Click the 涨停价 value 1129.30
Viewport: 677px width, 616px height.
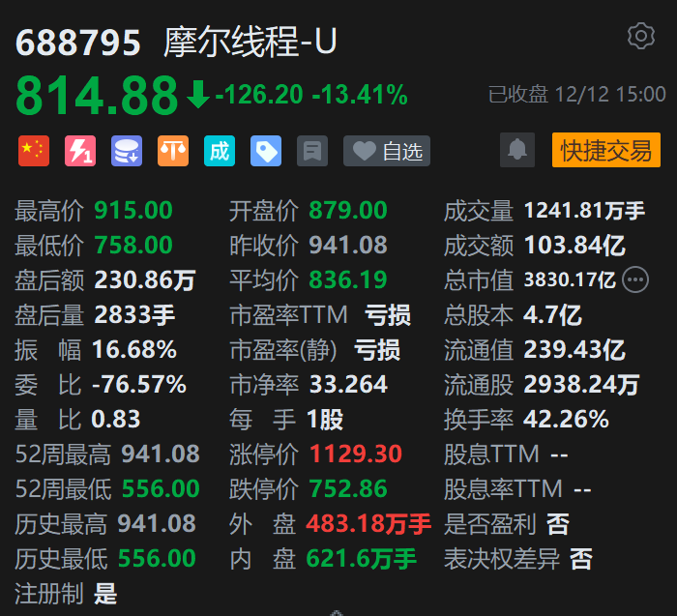point(356,455)
